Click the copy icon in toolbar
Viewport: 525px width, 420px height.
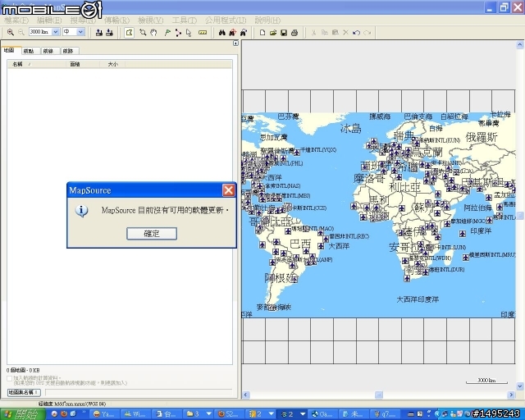(x=325, y=33)
